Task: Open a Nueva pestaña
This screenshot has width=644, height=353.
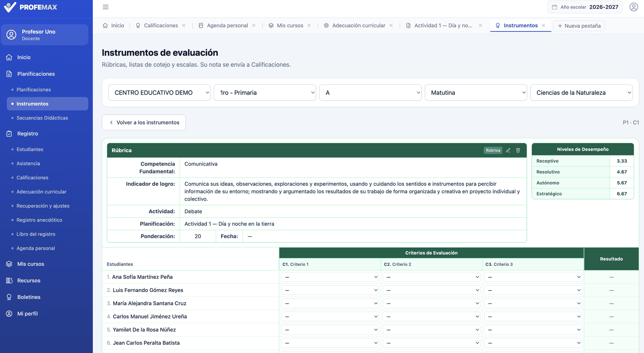Action: tap(579, 26)
